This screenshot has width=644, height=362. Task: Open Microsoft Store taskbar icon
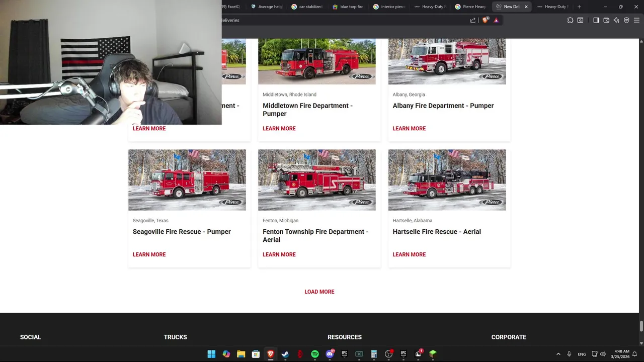(x=256, y=354)
